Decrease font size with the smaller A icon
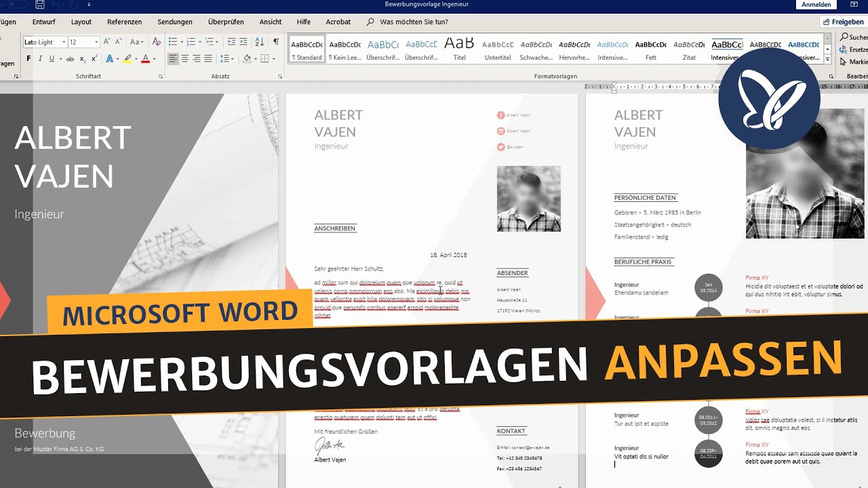The height and width of the screenshot is (488, 868). pos(120,42)
